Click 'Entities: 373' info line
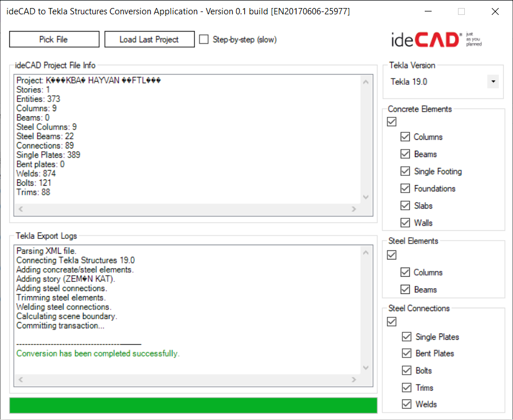Viewport: 513px width, 420px height. (x=38, y=99)
